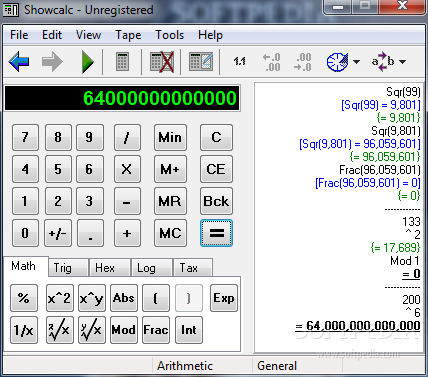Open the Tape menu
428x377 pixels.
128,35
